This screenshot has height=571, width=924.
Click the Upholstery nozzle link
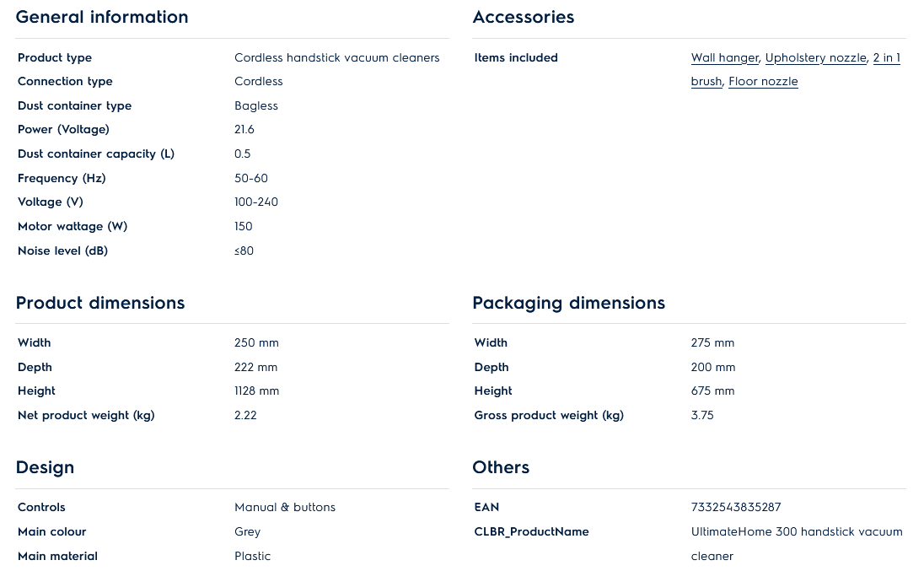815,58
